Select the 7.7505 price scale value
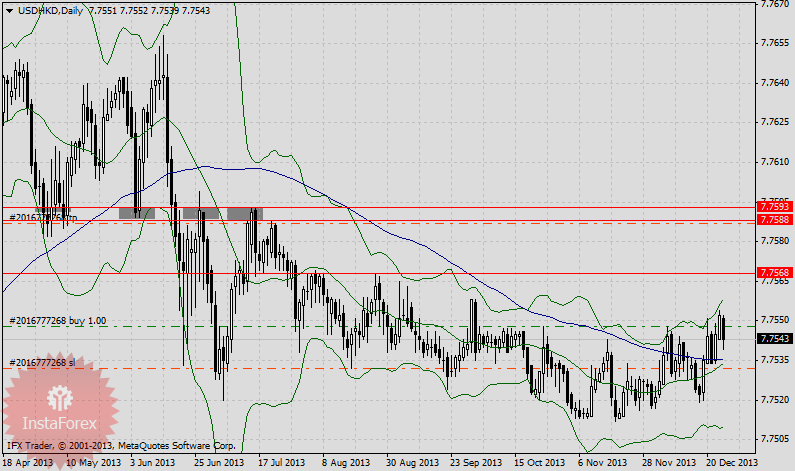Image resolution: width=795 pixels, height=471 pixels. pyautogui.click(x=775, y=439)
